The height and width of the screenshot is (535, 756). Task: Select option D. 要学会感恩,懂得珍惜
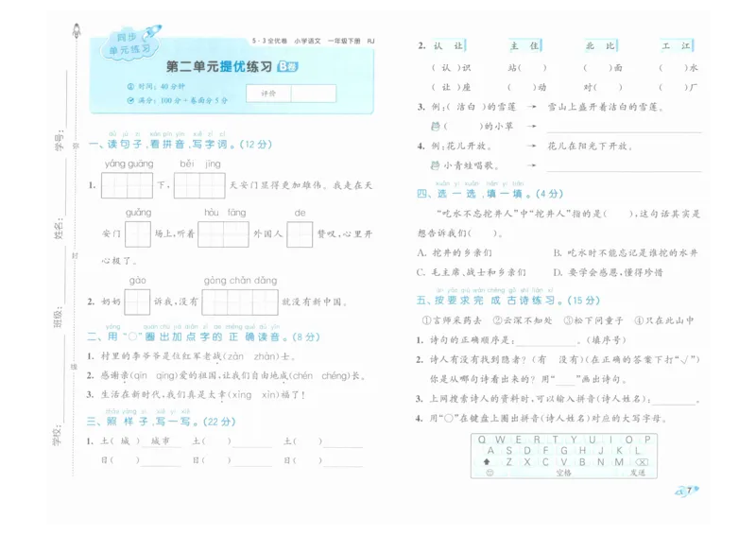click(x=608, y=272)
